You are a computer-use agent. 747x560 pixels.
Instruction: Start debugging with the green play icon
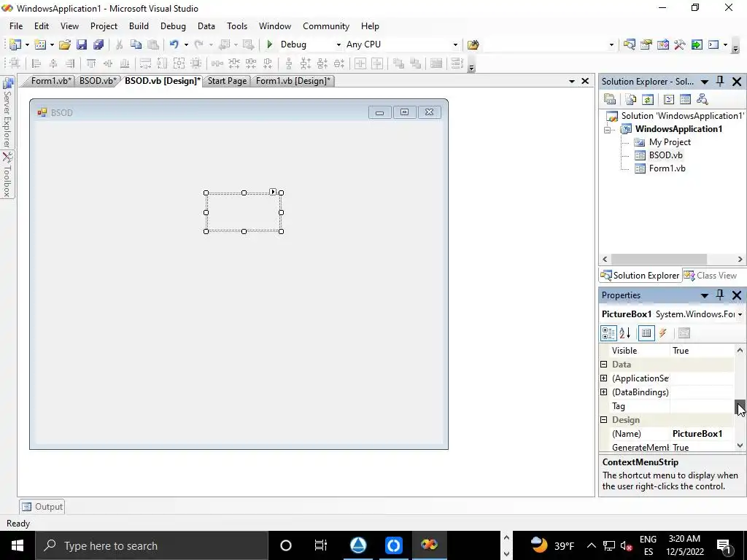point(270,44)
